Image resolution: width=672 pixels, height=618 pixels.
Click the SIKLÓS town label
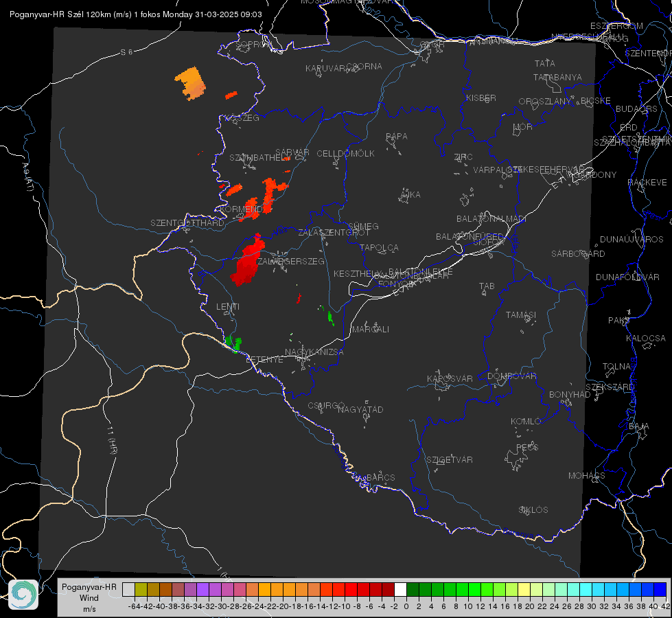(533, 510)
